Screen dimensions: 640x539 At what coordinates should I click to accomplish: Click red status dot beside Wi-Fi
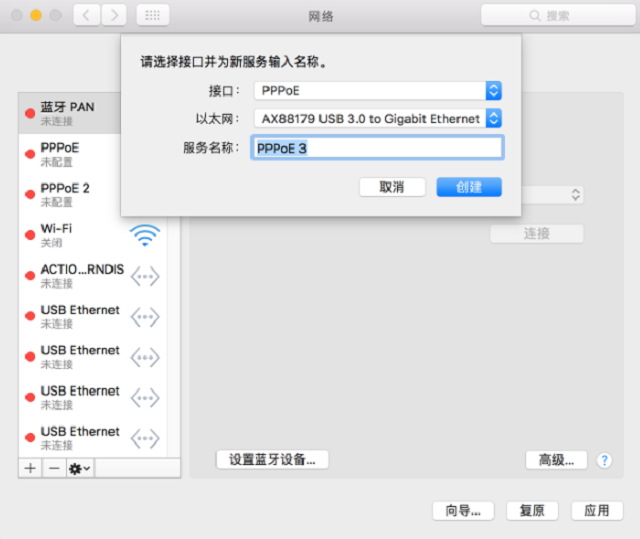(x=30, y=235)
